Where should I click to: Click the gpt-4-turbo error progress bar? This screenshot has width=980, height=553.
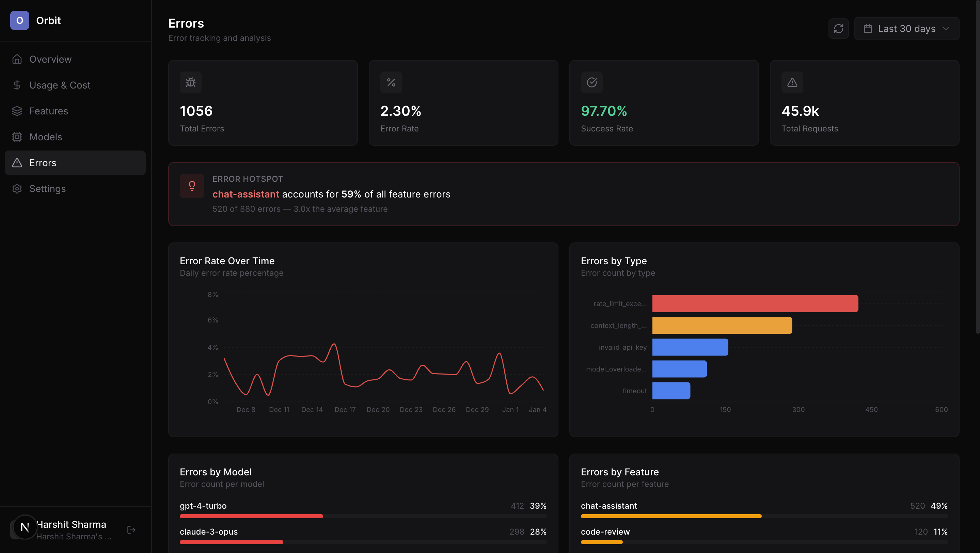(x=251, y=516)
